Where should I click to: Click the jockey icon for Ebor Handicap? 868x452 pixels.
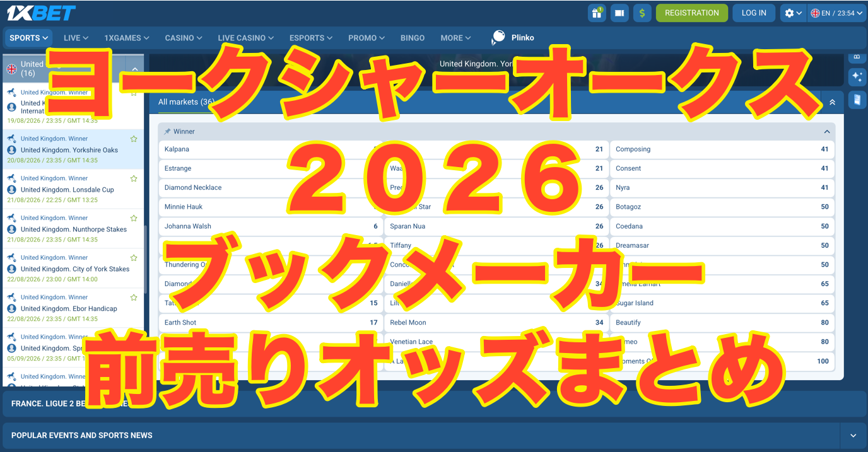click(x=11, y=309)
